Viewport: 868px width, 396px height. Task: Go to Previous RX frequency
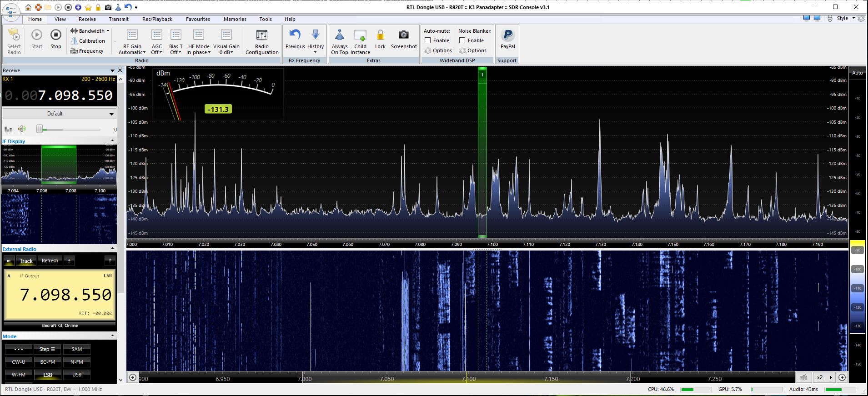pyautogui.click(x=295, y=35)
